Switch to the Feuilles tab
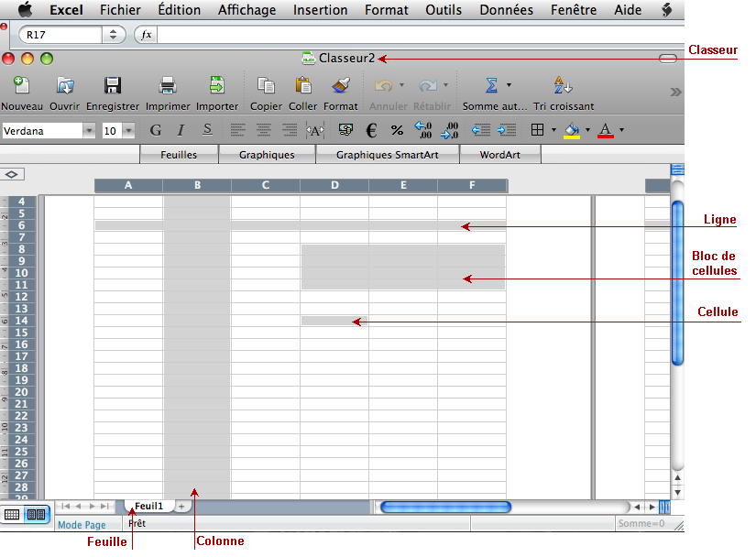Image resolution: width=756 pixels, height=557 pixels. coord(179,155)
